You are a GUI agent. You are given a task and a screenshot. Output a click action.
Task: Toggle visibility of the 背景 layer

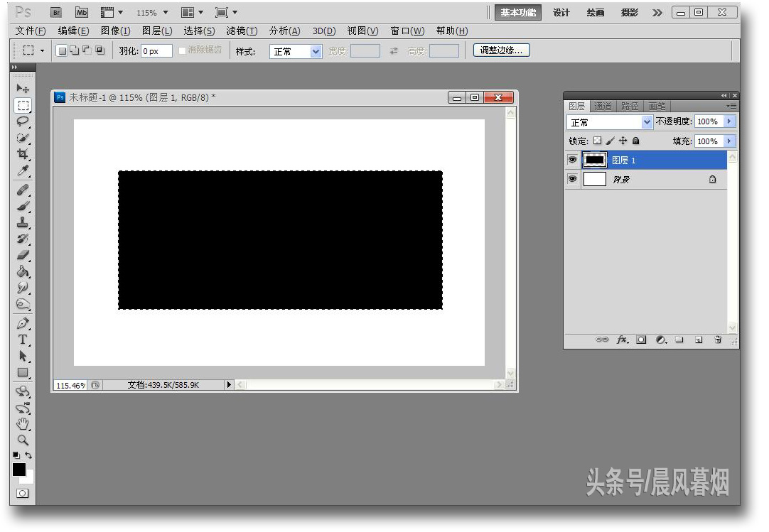(572, 179)
